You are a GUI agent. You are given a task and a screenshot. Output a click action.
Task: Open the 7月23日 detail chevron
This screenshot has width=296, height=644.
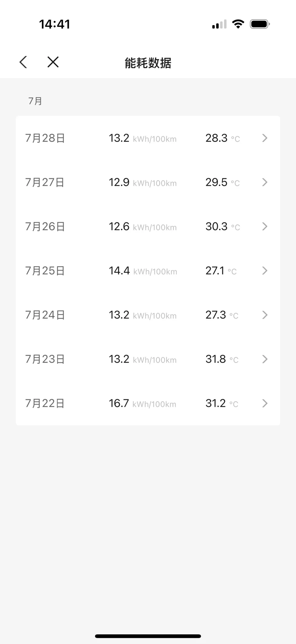[265, 359]
